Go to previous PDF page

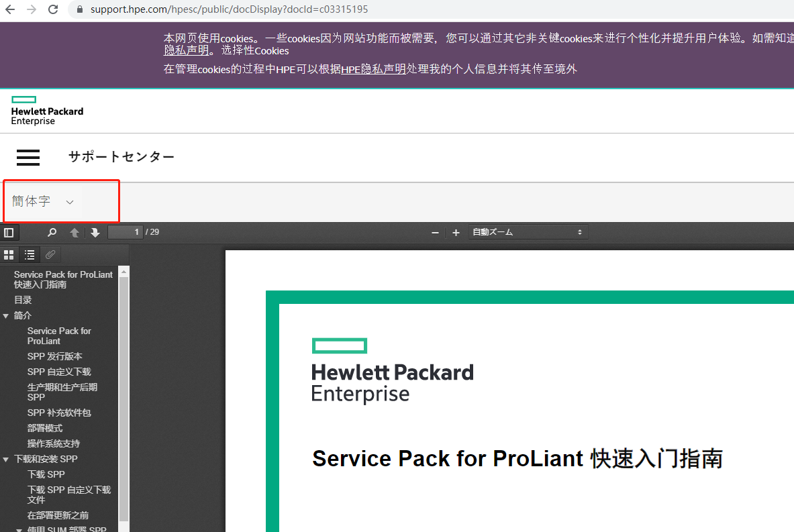tap(75, 232)
